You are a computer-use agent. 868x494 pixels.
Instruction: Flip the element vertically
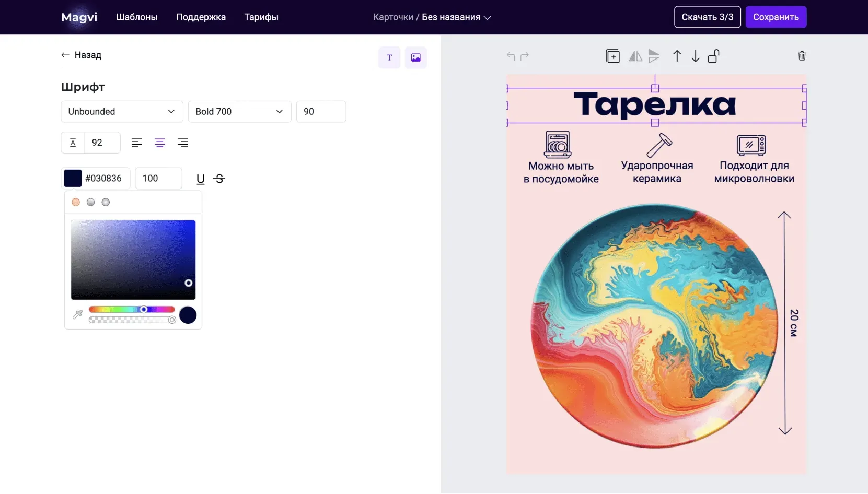tap(654, 56)
